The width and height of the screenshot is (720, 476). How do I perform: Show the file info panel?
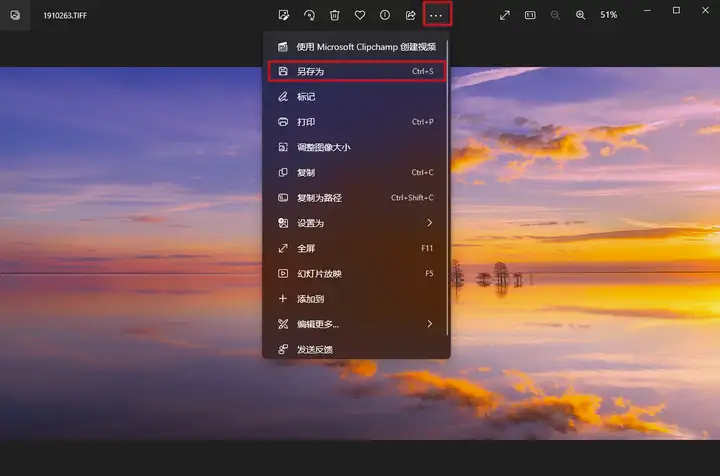tap(385, 15)
